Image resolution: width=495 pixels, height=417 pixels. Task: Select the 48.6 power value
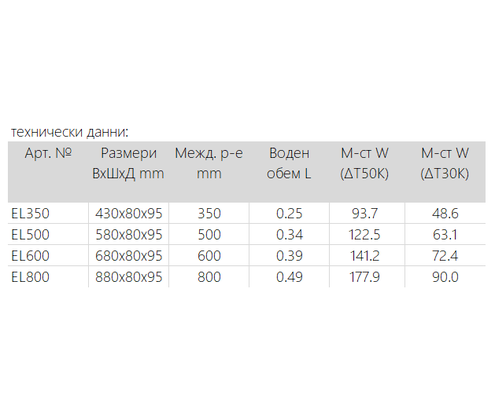pos(445,213)
